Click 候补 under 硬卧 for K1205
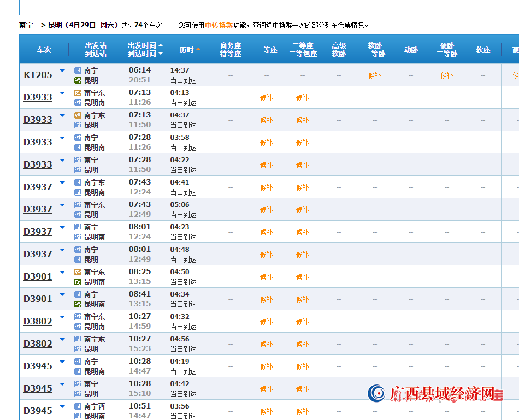519x420 pixels. click(447, 75)
